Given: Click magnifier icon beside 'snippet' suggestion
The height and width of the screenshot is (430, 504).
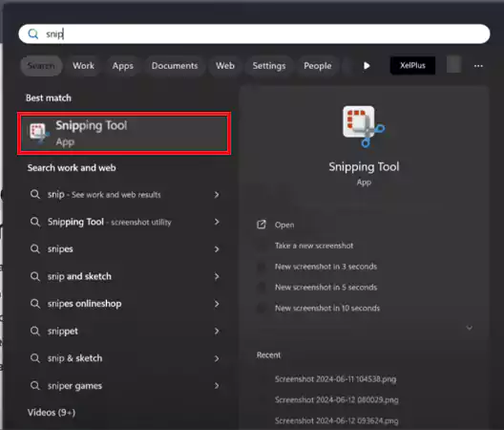Looking at the screenshot, I should pyautogui.click(x=35, y=332).
